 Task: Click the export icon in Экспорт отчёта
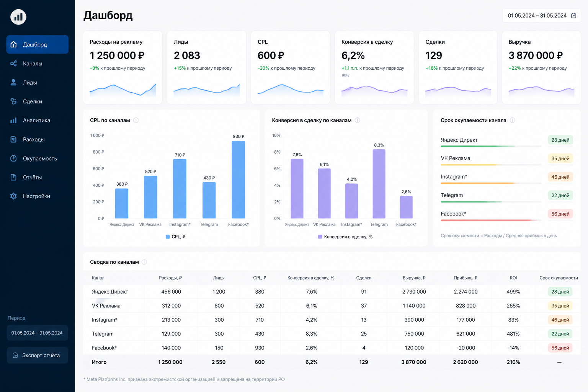point(15,355)
